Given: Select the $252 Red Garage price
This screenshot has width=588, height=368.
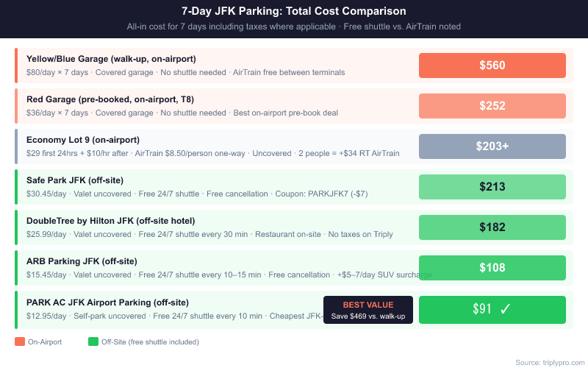Looking at the screenshot, I should [492, 106].
